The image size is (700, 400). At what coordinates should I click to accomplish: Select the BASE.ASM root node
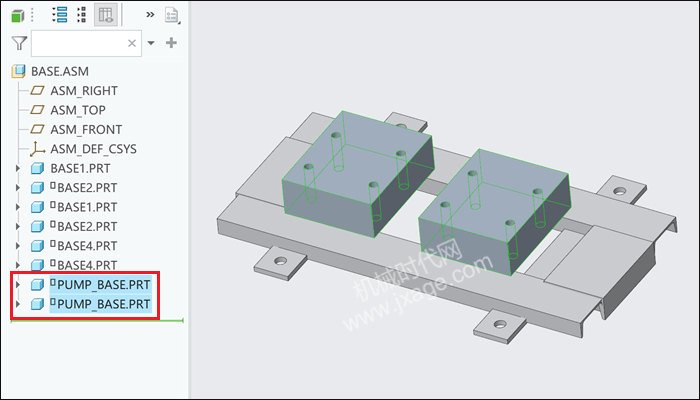pyautogui.click(x=60, y=71)
